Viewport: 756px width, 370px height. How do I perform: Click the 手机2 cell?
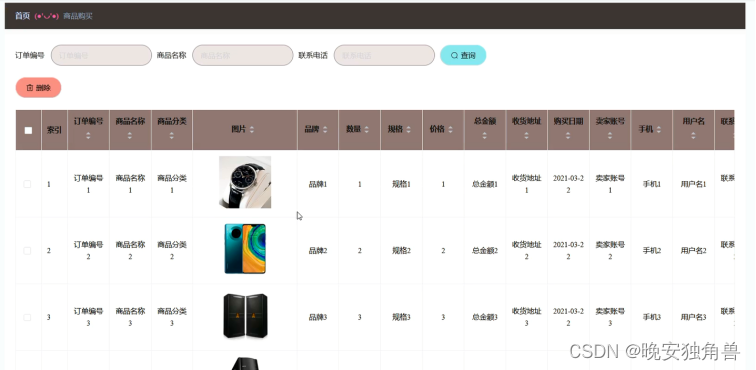click(652, 251)
